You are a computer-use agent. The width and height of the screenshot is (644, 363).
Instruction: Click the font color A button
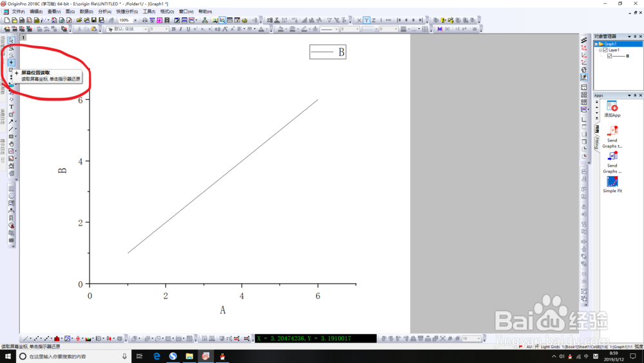click(x=261, y=29)
